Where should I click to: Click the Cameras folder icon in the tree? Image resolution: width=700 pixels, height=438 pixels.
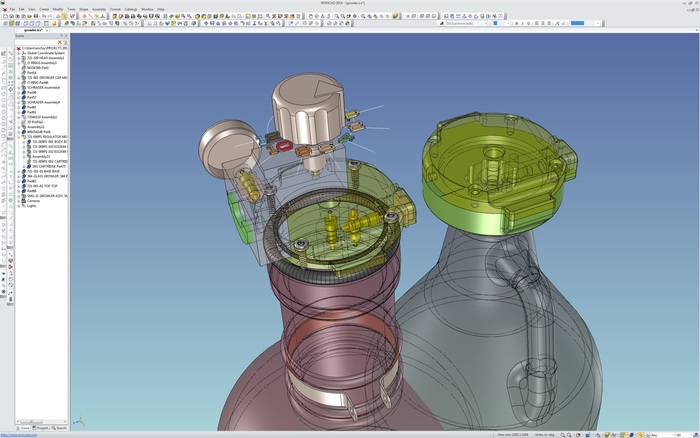click(x=24, y=201)
